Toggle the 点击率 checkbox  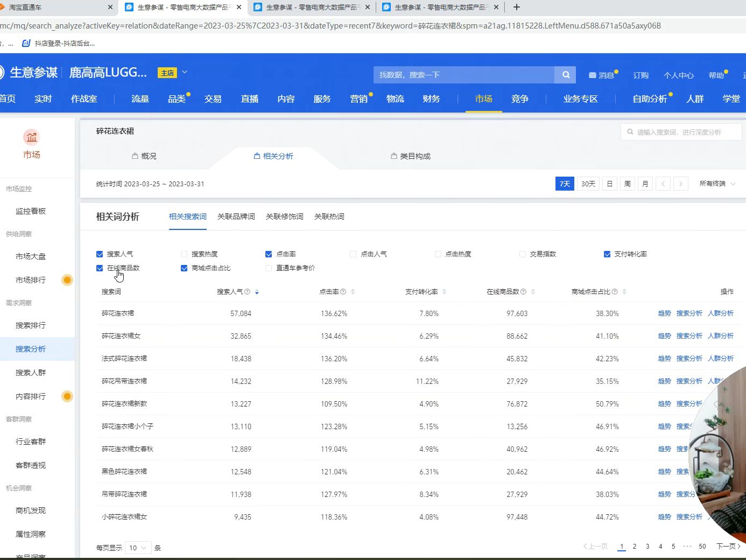coord(269,254)
